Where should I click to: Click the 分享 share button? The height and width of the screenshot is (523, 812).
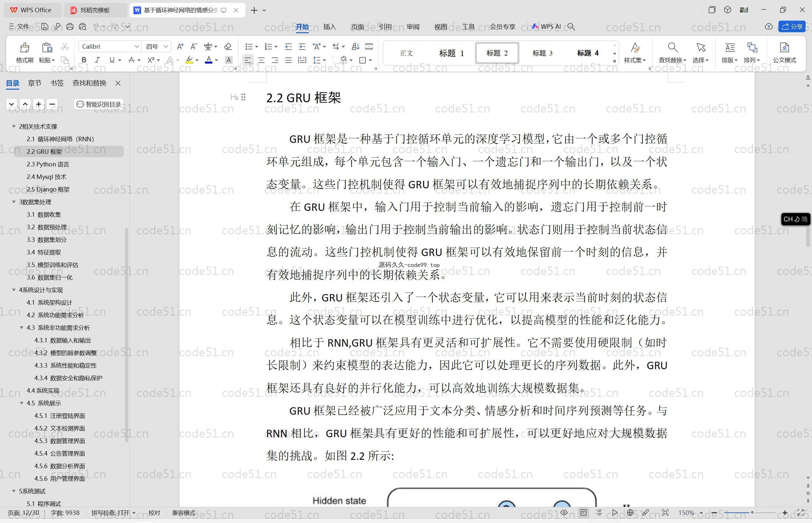(x=792, y=26)
